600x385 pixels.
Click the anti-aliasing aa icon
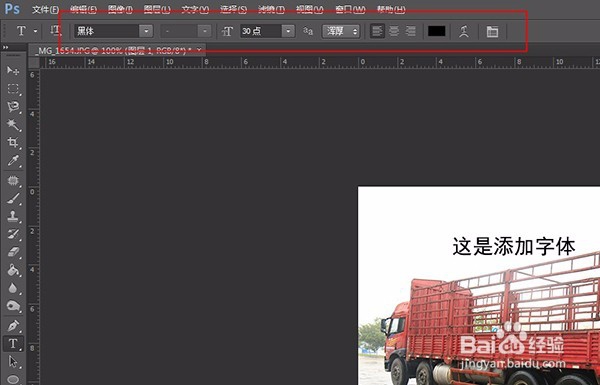pyautogui.click(x=308, y=31)
